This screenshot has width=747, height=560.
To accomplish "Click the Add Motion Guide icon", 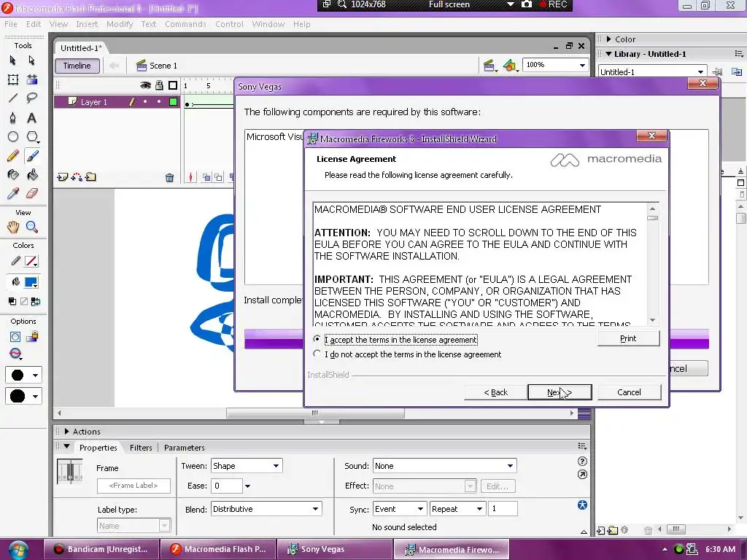I will 76,177.
